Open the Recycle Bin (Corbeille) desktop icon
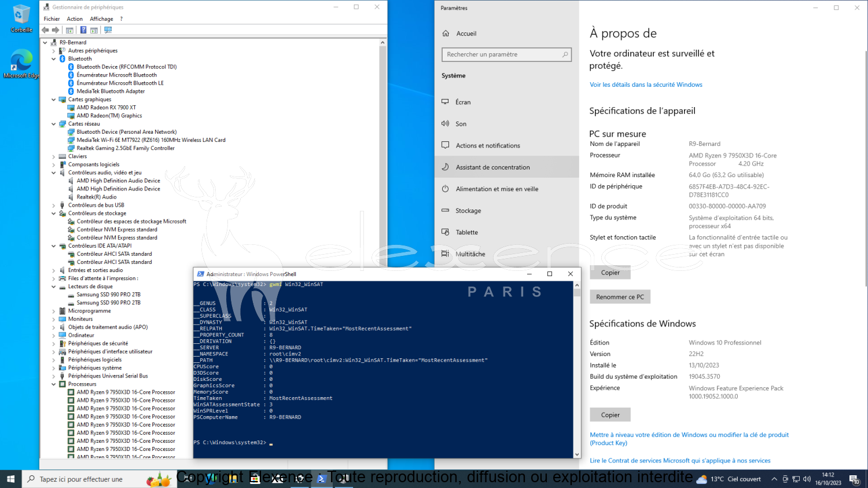Image resolution: width=868 pixels, height=488 pixels. click(21, 19)
